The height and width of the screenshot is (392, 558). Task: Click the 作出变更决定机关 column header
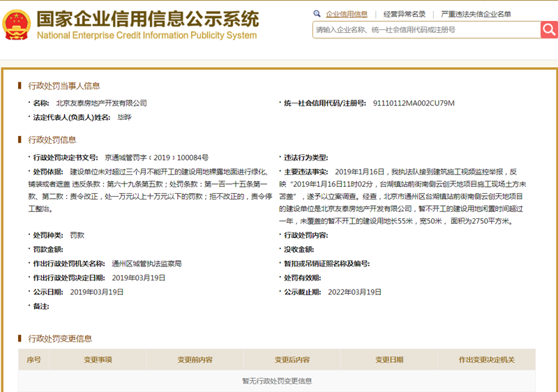486,359
